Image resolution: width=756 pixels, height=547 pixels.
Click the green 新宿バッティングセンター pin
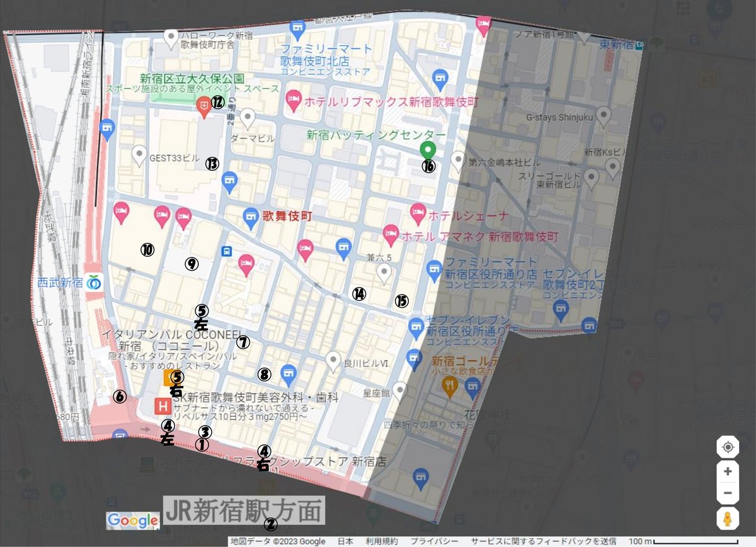(x=428, y=150)
